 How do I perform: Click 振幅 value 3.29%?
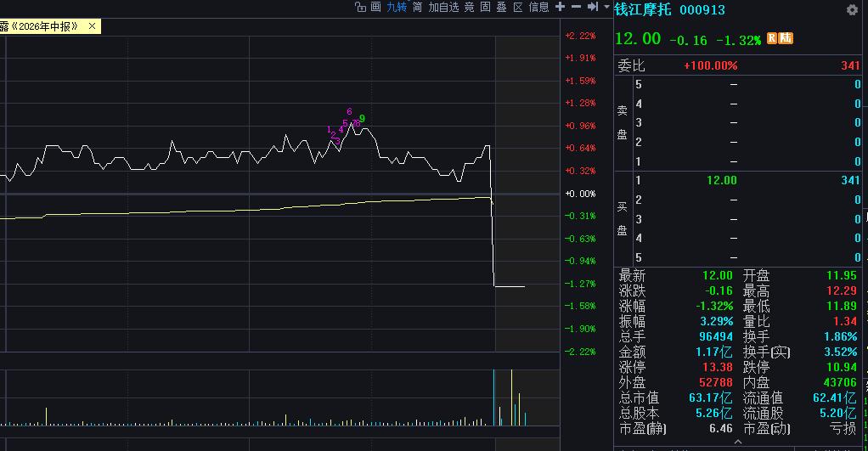(x=716, y=321)
